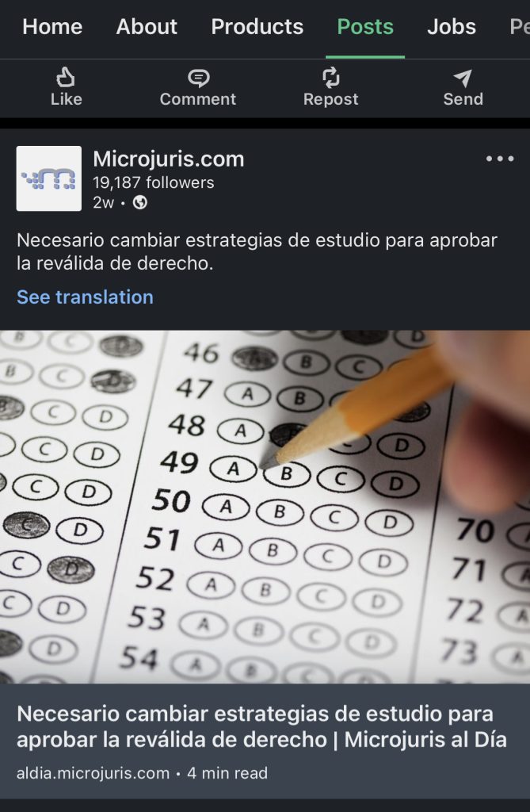The image size is (530, 812).
Task: Open the About tab
Action: click(x=147, y=27)
